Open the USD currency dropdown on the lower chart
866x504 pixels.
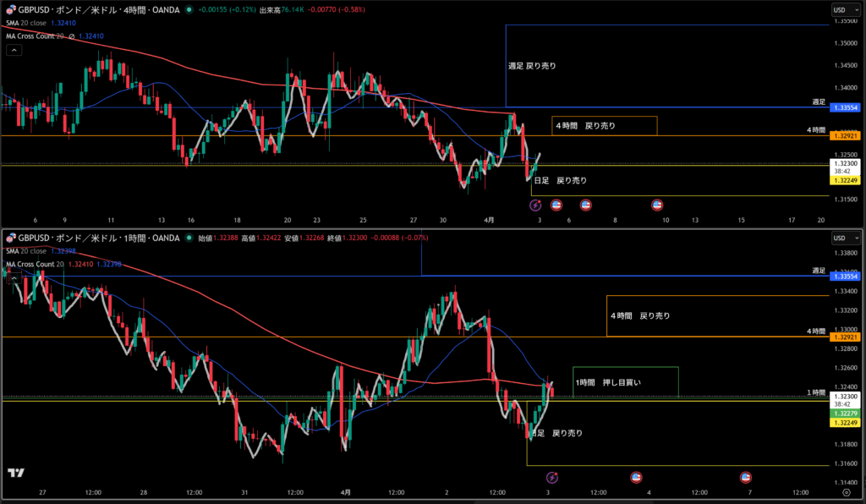(843, 238)
